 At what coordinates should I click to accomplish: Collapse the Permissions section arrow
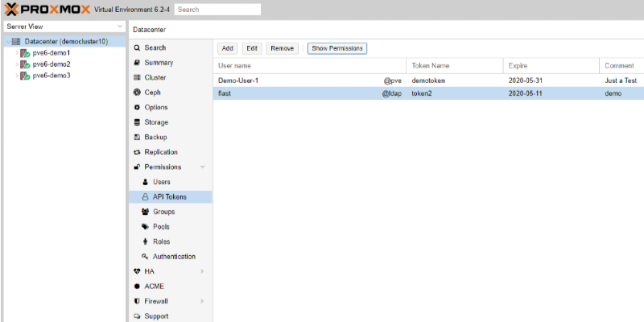(202, 167)
